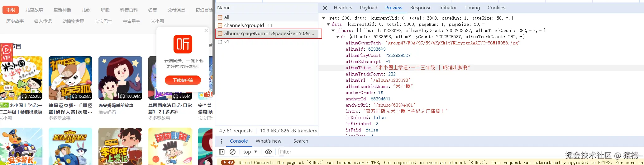Image resolution: width=644 pixels, height=165 pixels.
Task: Focus the console Filter input
Action: [x=461, y=152]
